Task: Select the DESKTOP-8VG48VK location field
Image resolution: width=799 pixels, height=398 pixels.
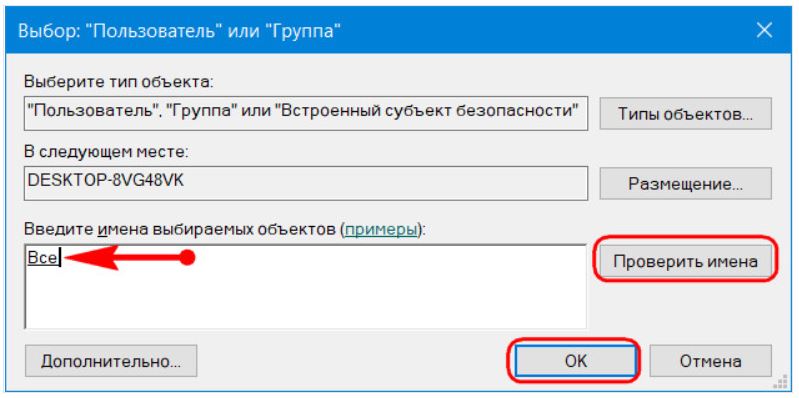Action: tap(305, 183)
